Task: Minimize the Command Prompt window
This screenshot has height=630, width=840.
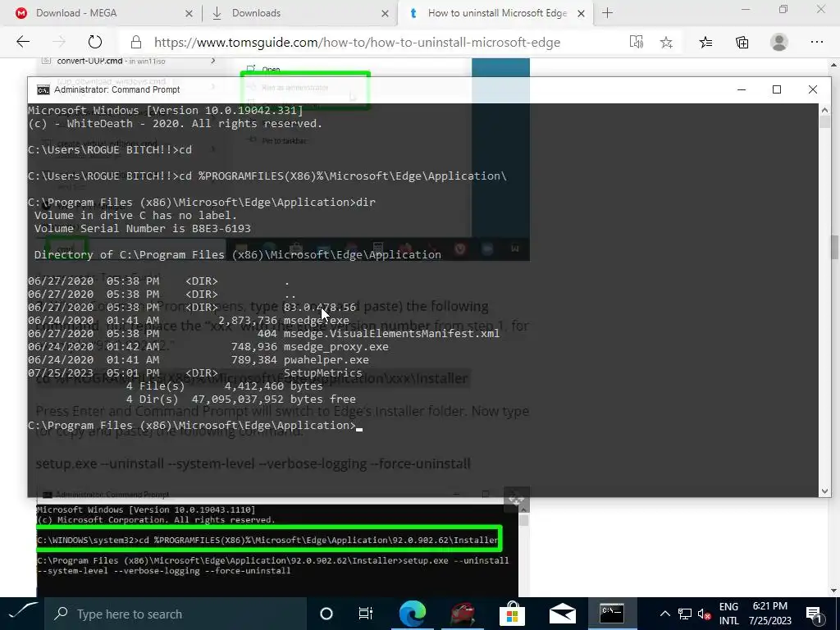Action: click(742, 89)
